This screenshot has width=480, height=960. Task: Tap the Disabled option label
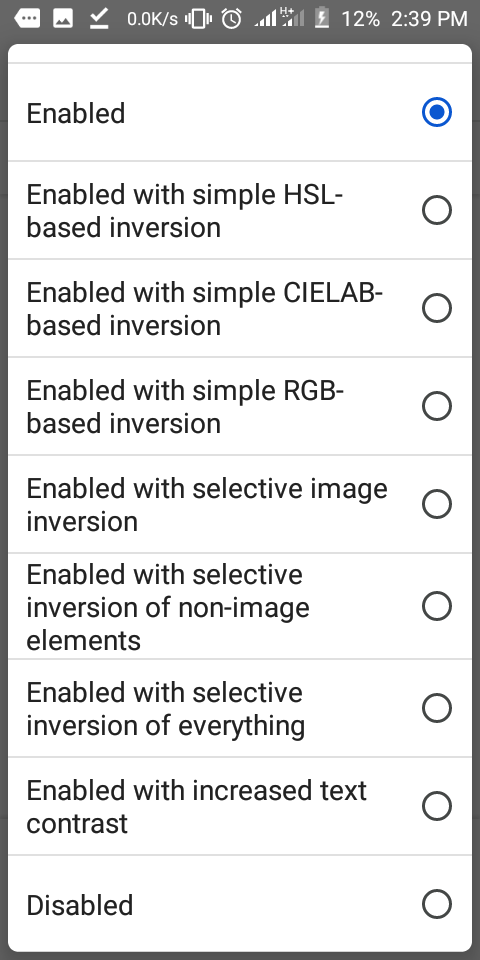coord(80,905)
